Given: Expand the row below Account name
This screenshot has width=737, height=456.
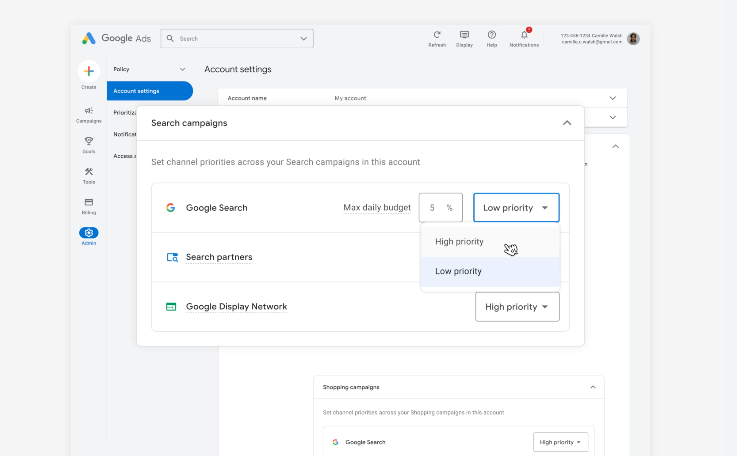Looking at the screenshot, I should point(612,118).
